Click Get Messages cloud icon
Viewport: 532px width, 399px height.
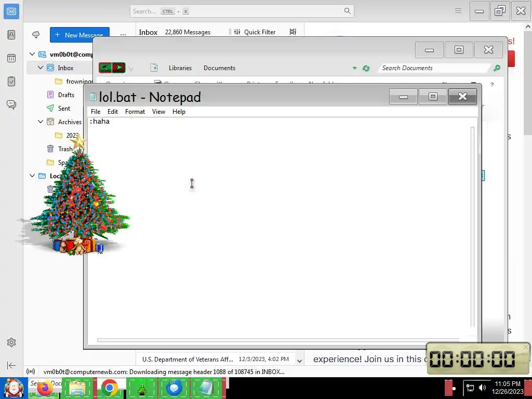point(36,35)
